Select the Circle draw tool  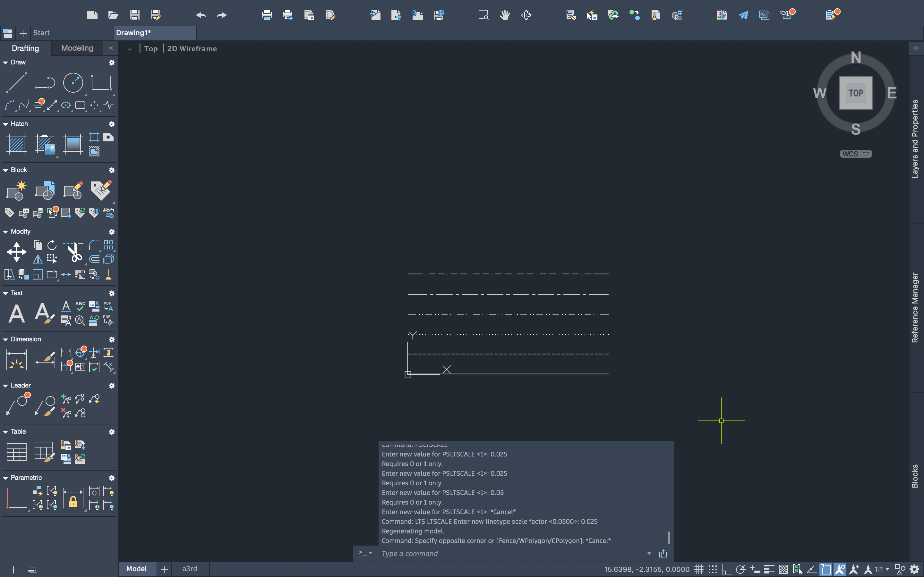(73, 83)
